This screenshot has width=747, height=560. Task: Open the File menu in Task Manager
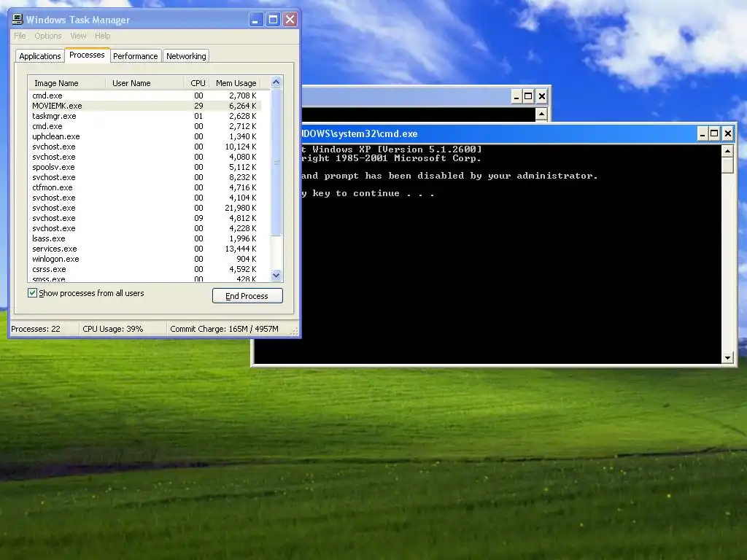click(20, 36)
